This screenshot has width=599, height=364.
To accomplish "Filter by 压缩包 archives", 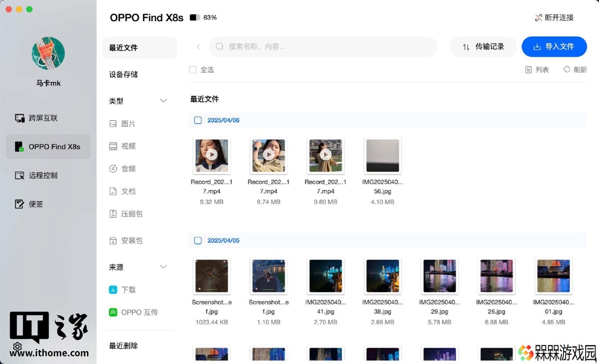I will click(126, 214).
